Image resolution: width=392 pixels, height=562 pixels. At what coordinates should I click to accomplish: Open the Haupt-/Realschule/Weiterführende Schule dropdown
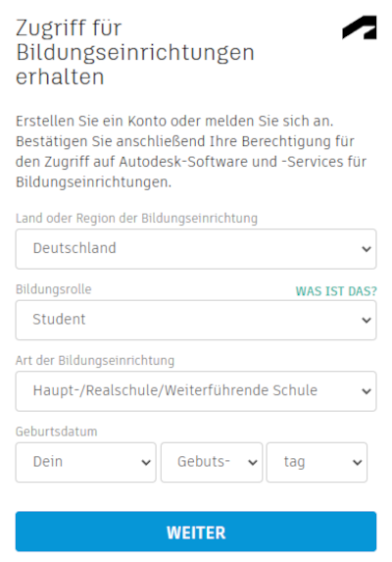coord(196,391)
